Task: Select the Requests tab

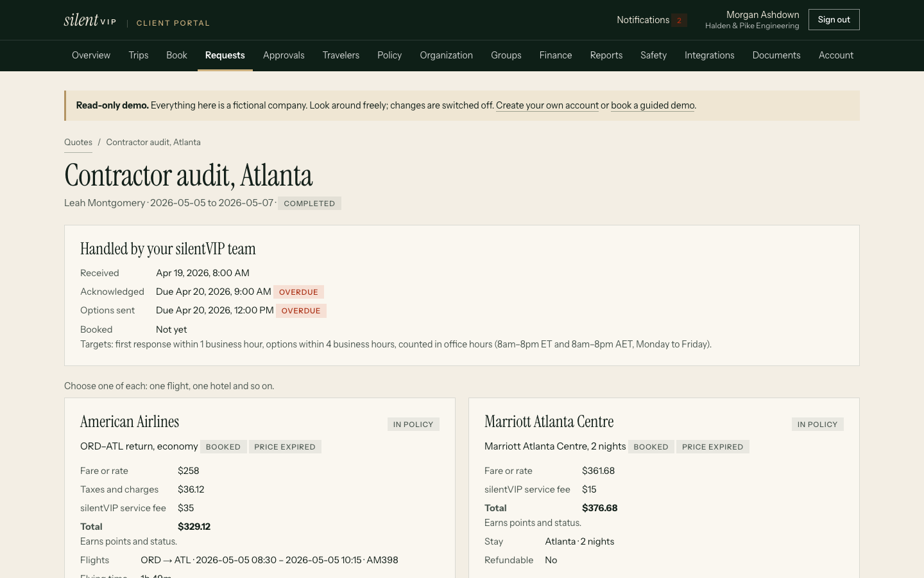Action: [225, 55]
